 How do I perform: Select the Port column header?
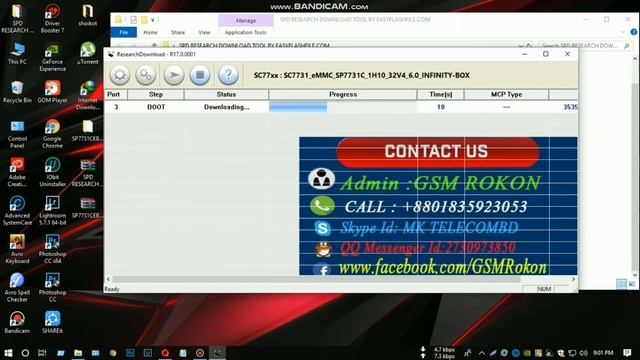[116, 94]
